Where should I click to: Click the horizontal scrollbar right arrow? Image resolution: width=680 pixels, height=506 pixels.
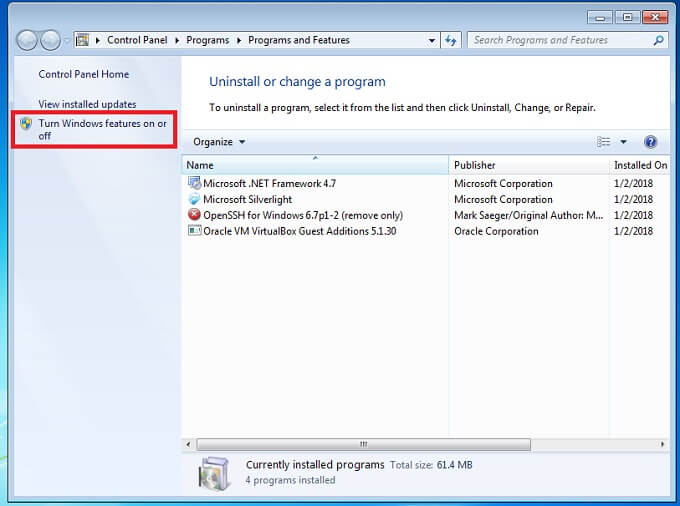[662, 444]
